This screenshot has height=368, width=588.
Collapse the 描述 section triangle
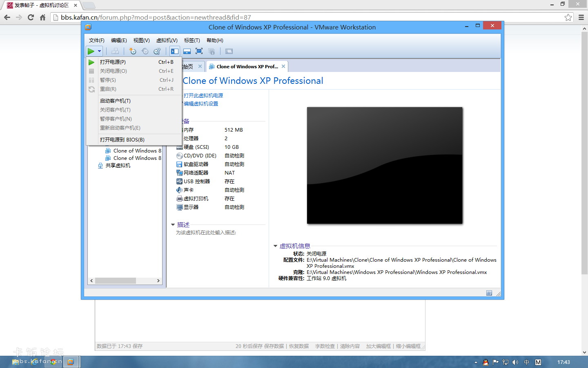tap(173, 225)
